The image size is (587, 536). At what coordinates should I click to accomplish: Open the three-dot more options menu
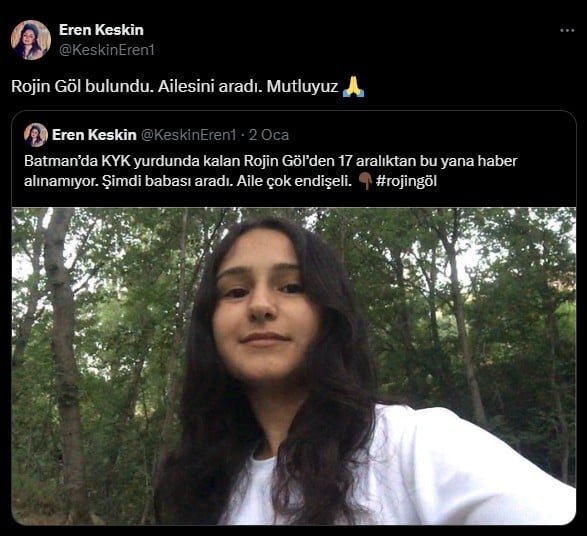[x=567, y=31]
